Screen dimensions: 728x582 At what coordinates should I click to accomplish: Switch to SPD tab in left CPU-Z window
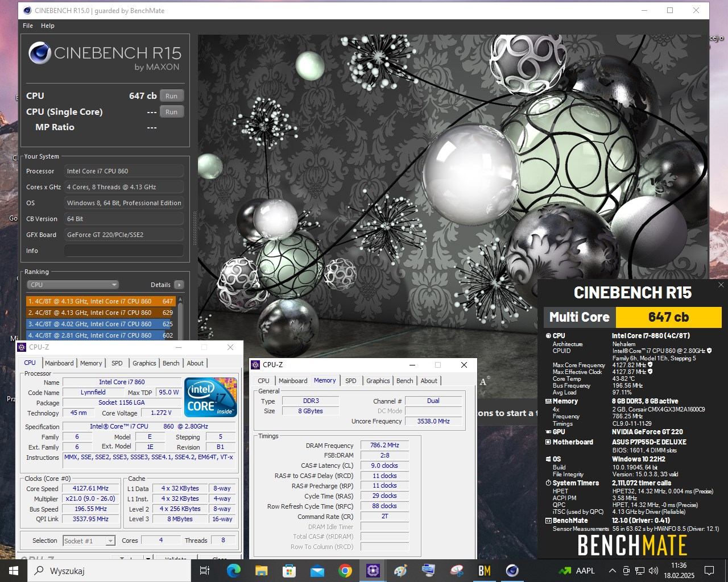click(x=117, y=363)
